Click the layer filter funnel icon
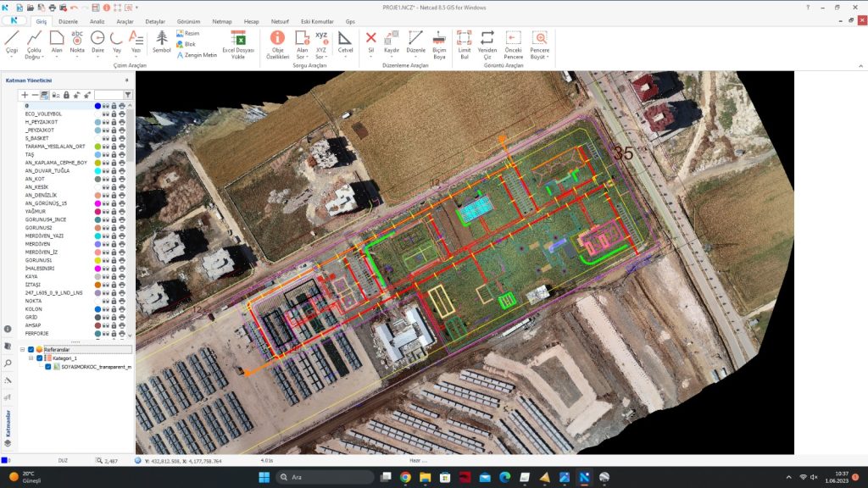This screenshot has width=868, height=488. point(128,95)
